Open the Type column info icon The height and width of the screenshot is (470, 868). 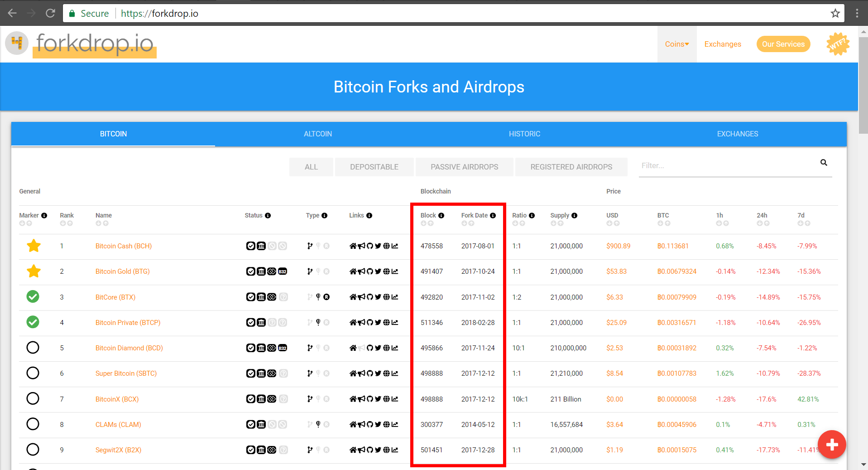pyautogui.click(x=324, y=215)
